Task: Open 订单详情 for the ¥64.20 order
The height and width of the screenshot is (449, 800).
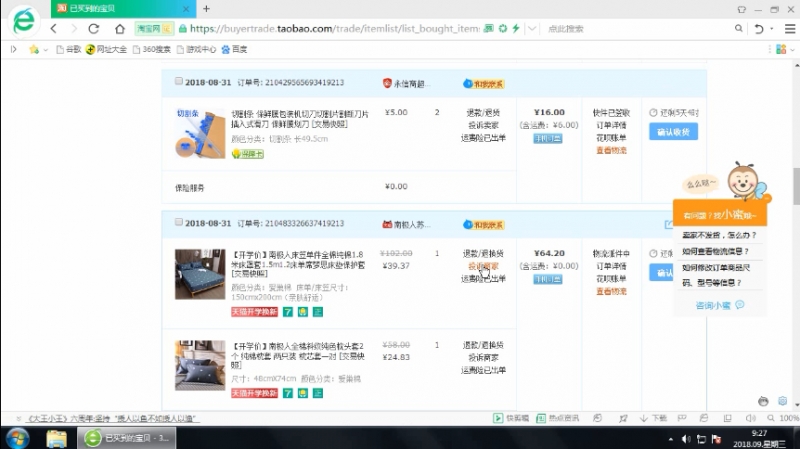Action: click(x=611, y=266)
